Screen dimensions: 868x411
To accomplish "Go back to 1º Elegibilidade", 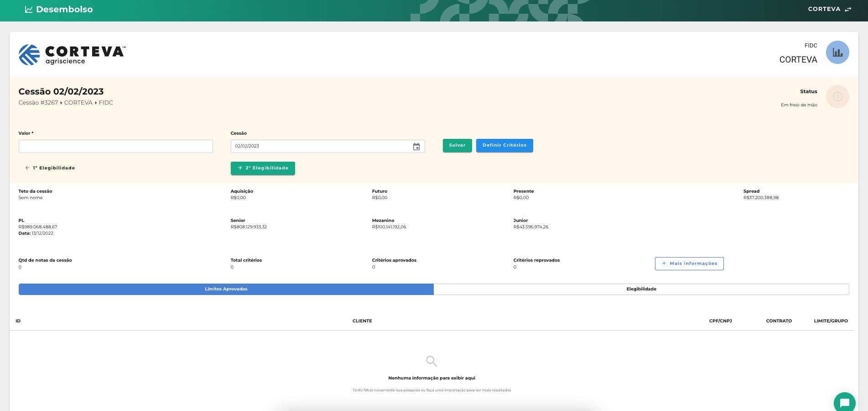I will pos(50,168).
